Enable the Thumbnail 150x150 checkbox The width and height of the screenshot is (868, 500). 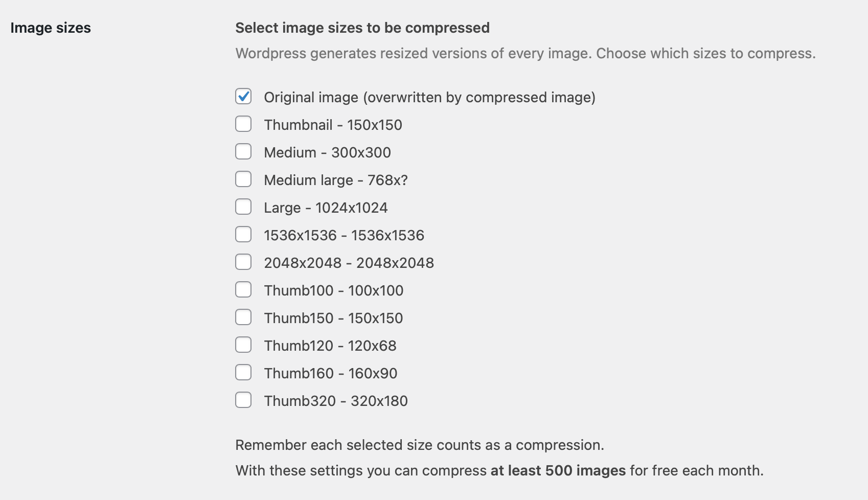click(x=243, y=124)
